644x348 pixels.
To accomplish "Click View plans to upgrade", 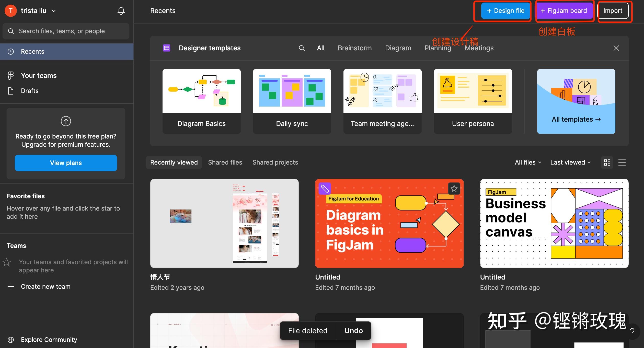I will [66, 163].
